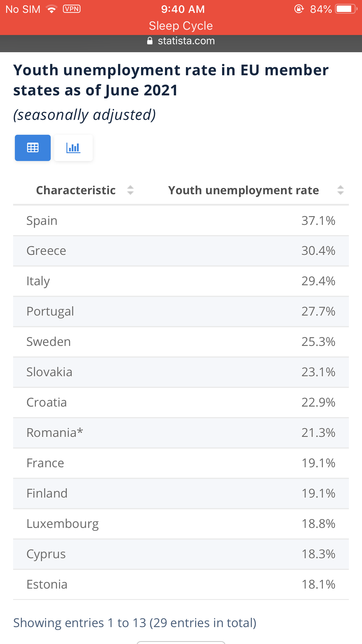The width and height of the screenshot is (362, 644).
Task: Tap the statista.com address bar
Action: pos(181,41)
